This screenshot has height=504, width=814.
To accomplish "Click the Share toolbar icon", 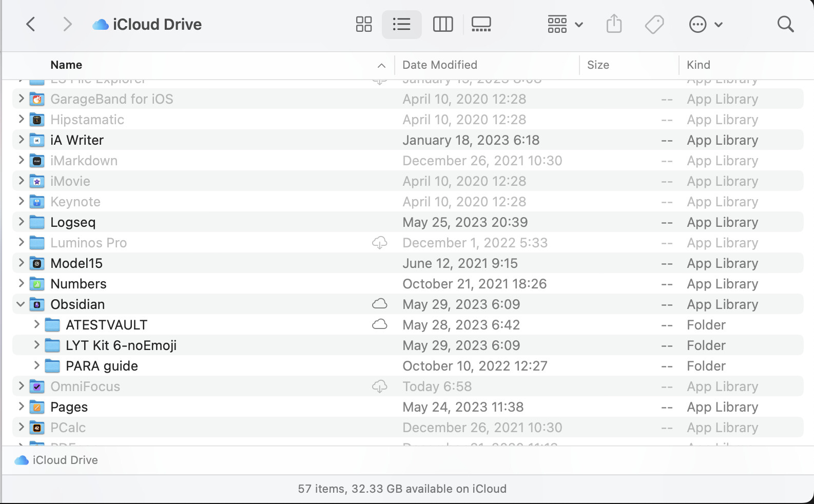I will 614,24.
